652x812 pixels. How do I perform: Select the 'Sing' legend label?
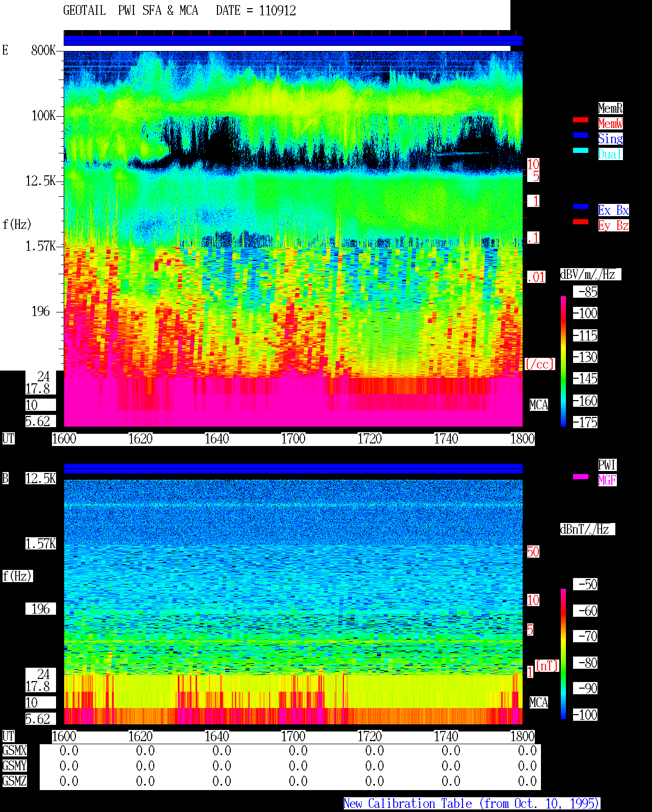click(610, 139)
